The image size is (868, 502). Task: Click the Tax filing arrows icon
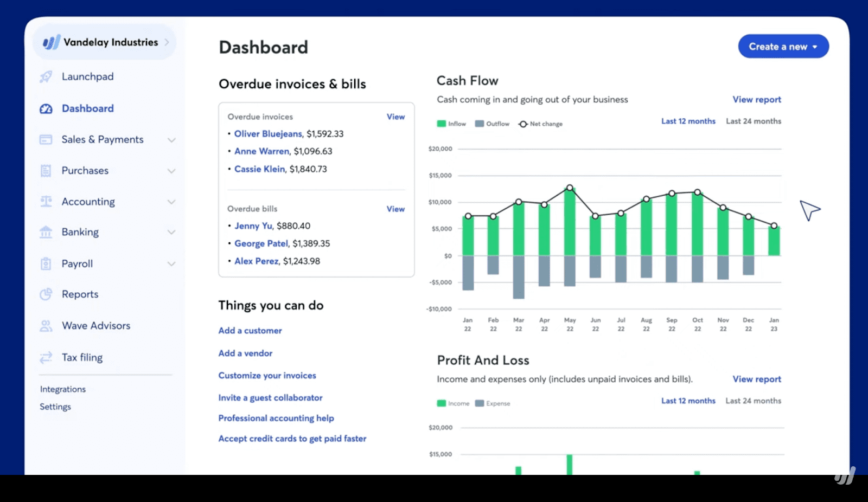(x=46, y=357)
